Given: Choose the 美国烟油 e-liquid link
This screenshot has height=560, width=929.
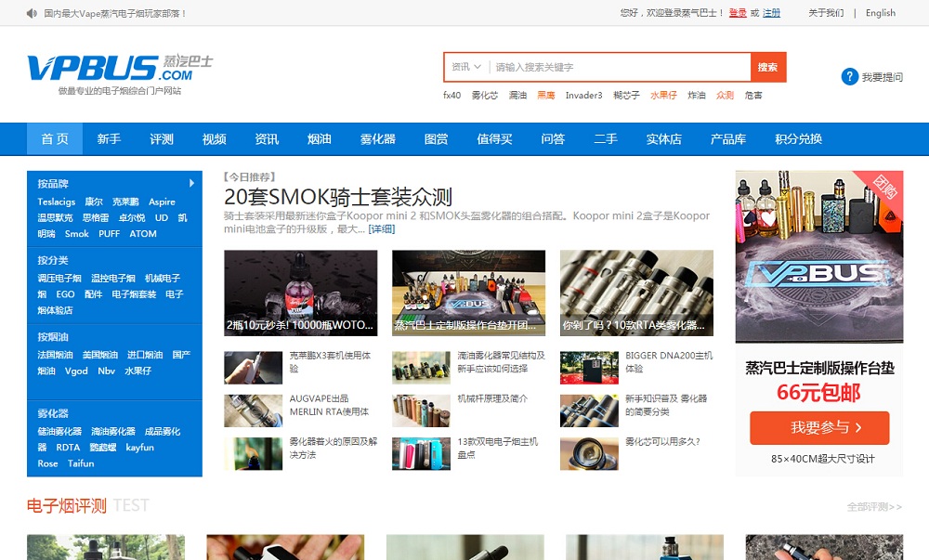Looking at the screenshot, I should point(100,355).
